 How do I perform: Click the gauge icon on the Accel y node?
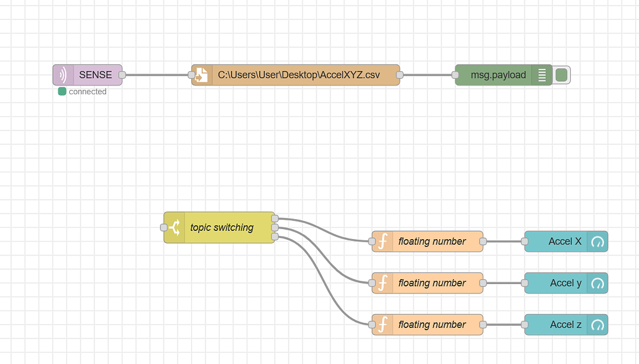point(598,283)
